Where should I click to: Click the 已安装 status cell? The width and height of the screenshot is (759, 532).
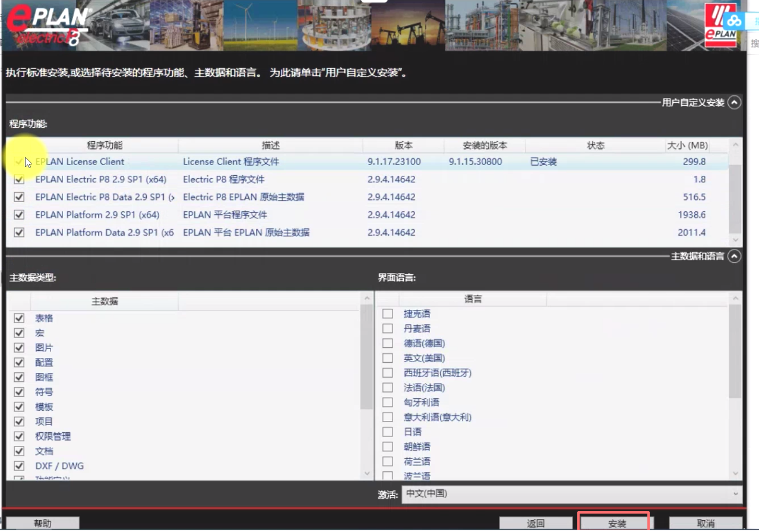coord(543,161)
